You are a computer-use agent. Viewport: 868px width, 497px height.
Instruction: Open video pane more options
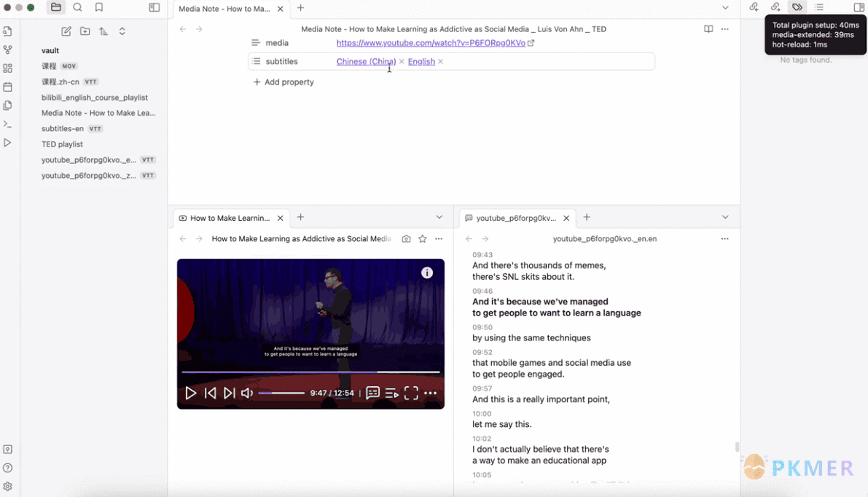click(439, 238)
